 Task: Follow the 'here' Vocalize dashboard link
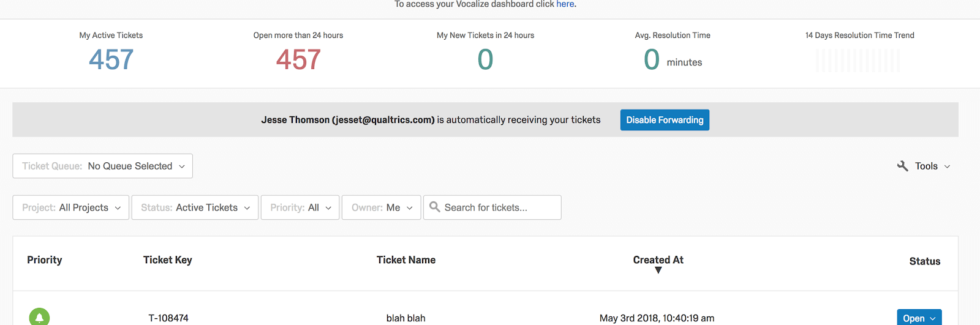[565, 4]
